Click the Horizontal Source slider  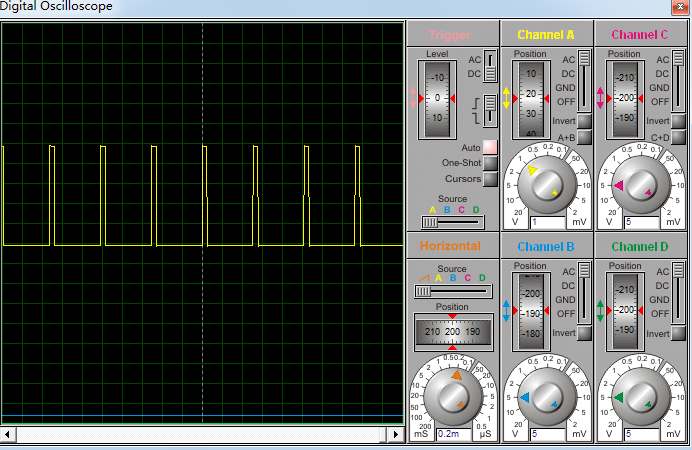(x=423, y=291)
